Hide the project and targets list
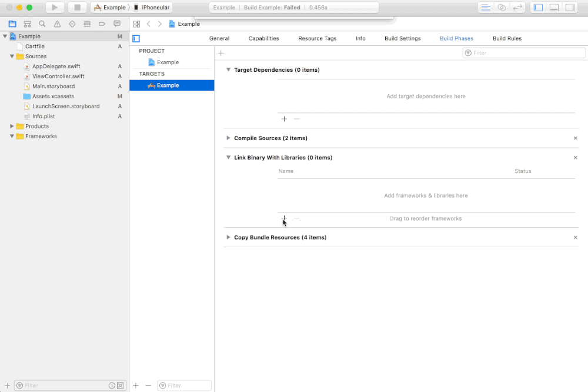 [x=136, y=39]
